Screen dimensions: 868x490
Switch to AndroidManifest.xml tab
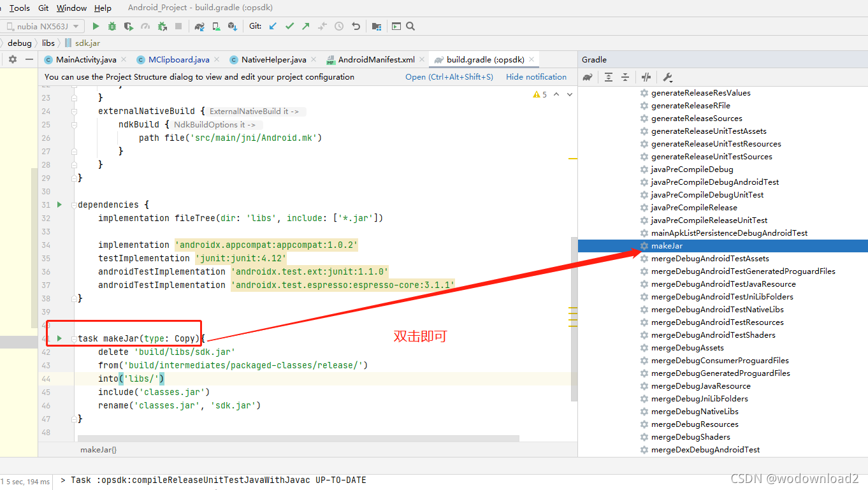coord(376,59)
